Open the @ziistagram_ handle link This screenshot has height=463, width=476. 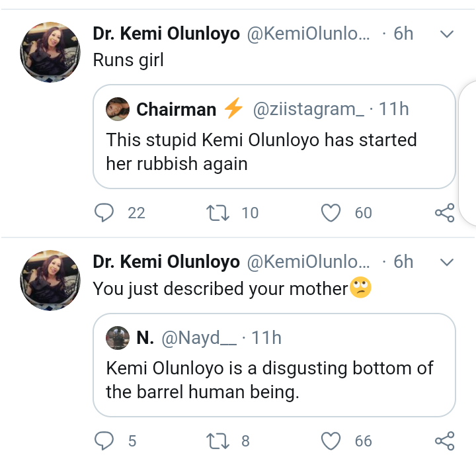308,109
